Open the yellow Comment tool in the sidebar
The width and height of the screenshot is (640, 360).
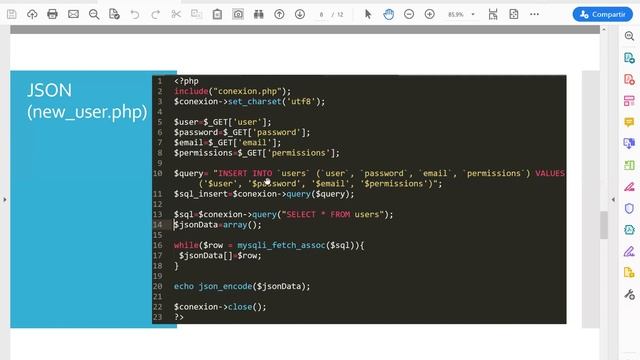coord(629,122)
